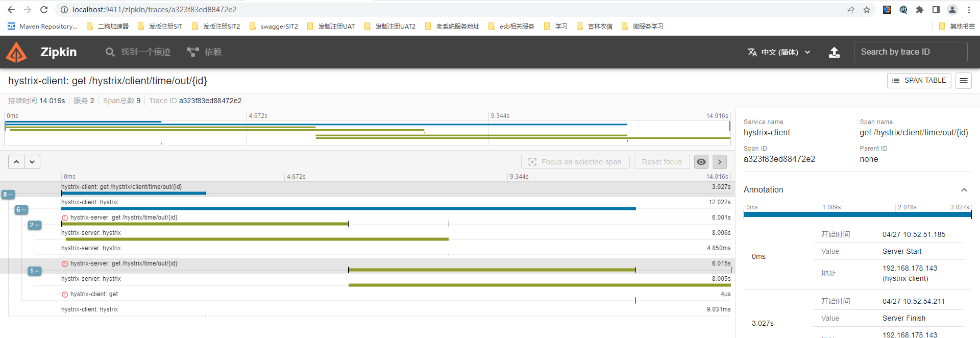Click the Zipkin logo icon
This screenshot has height=338, width=980.
(16, 52)
